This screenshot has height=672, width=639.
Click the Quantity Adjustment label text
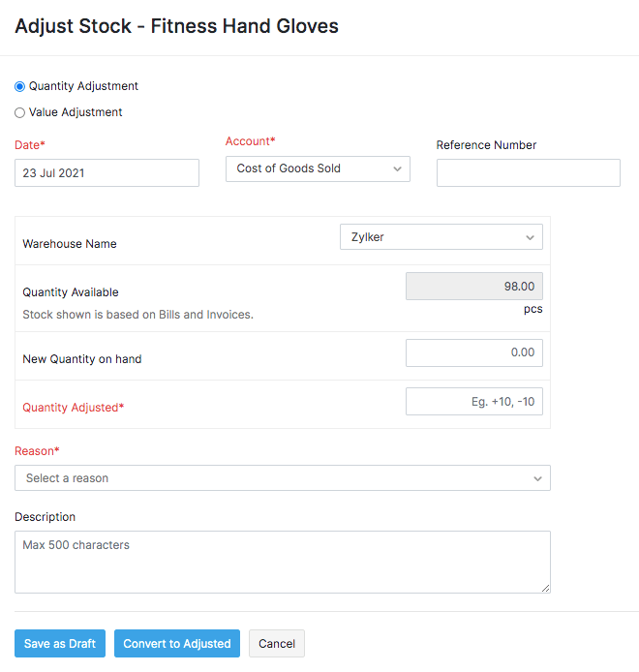(x=83, y=86)
